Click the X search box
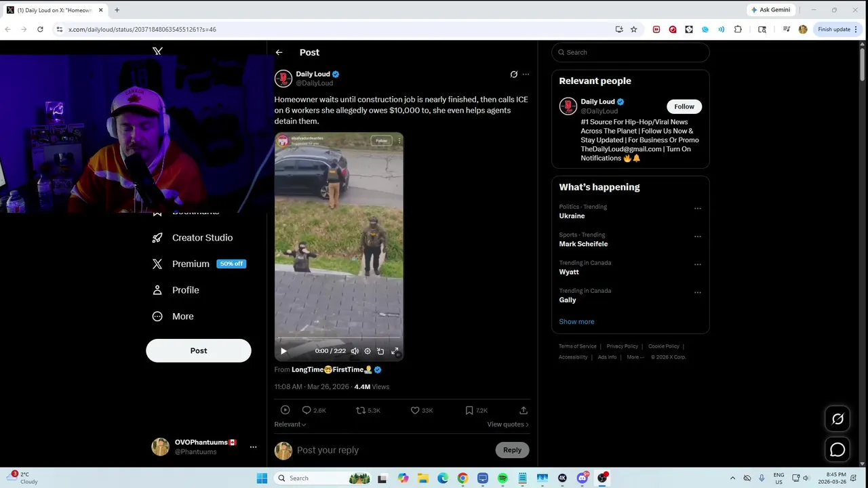 631,52
